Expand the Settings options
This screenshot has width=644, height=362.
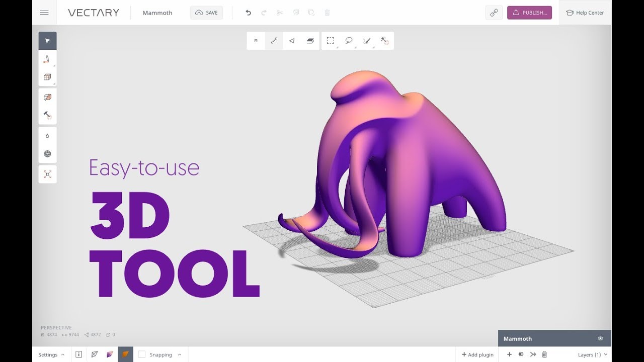click(51, 354)
